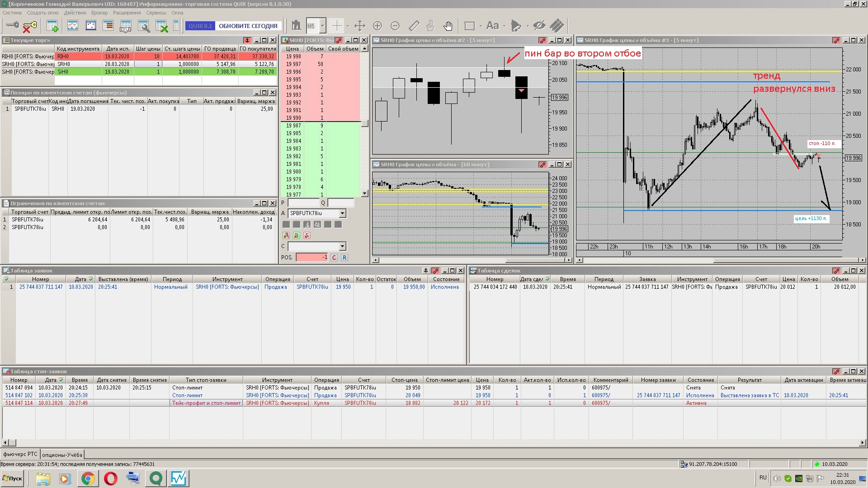Toggle the Дата column checkbox in Таблица заявок
868x488 pixels.
tap(91, 279)
